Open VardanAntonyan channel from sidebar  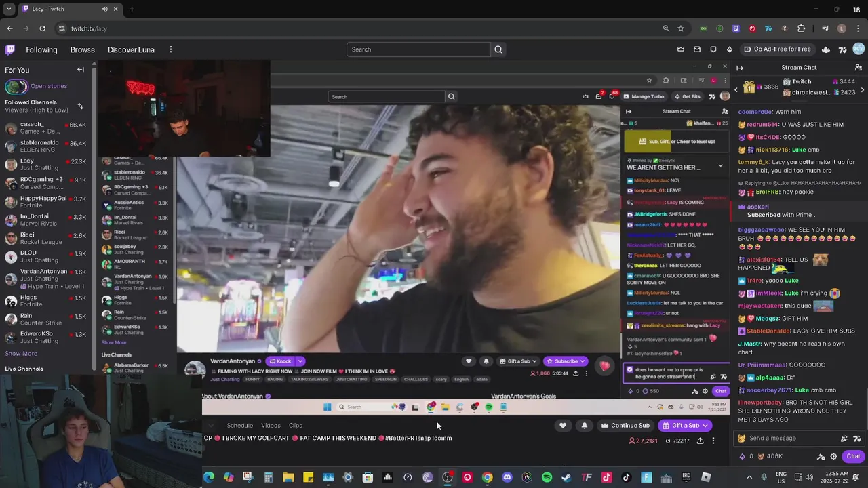[45, 278]
